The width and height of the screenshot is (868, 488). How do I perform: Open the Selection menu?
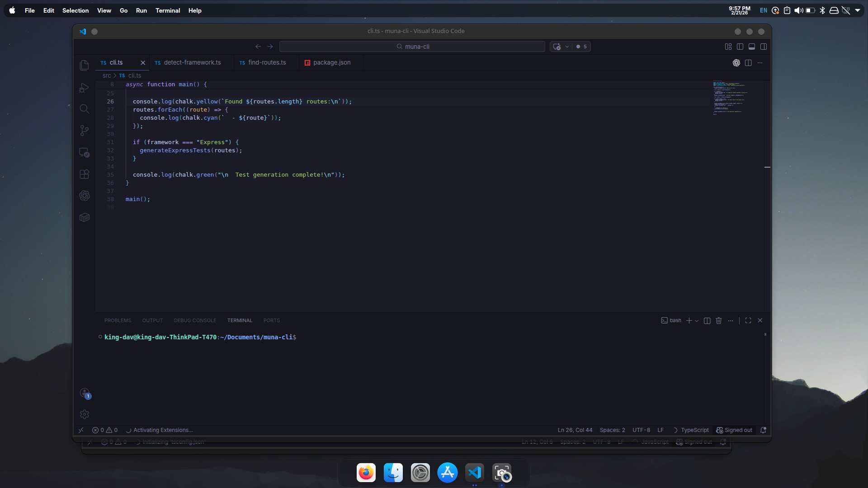pyautogui.click(x=75, y=10)
